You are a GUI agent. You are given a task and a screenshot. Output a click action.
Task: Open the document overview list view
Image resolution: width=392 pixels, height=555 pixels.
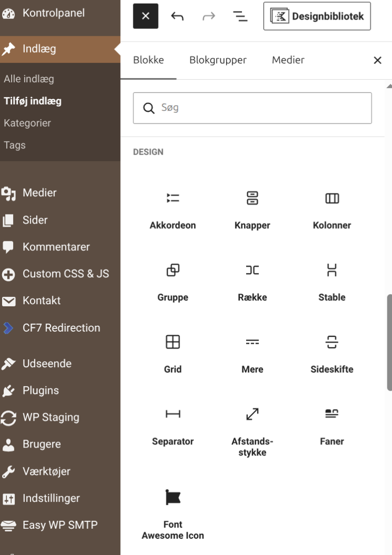(240, 16)
